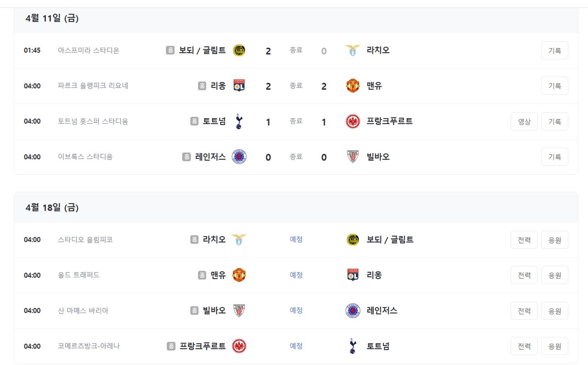The height and width of the screenshot is (365, 588).
Task: Click the Rangers crest in the 0-0 match
Action: (x=239, y=157)
